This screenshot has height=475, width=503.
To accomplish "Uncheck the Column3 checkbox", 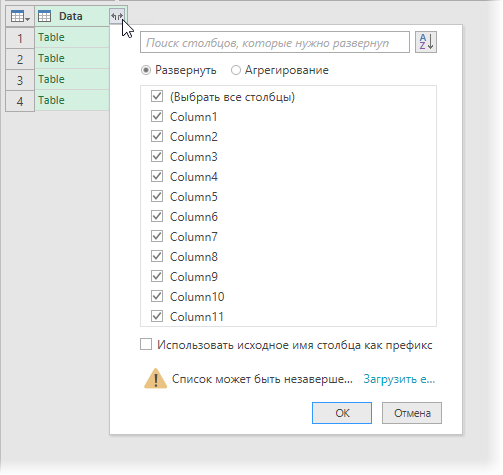I will (157, 156).
